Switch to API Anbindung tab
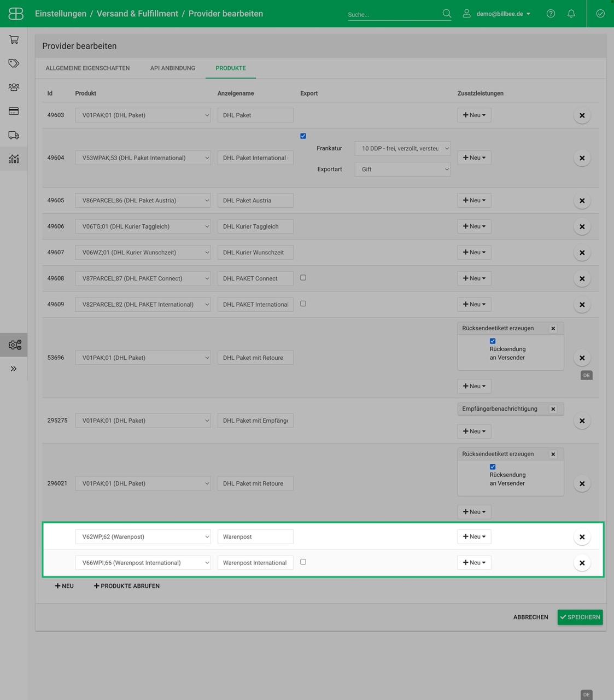 click(173, 68)
